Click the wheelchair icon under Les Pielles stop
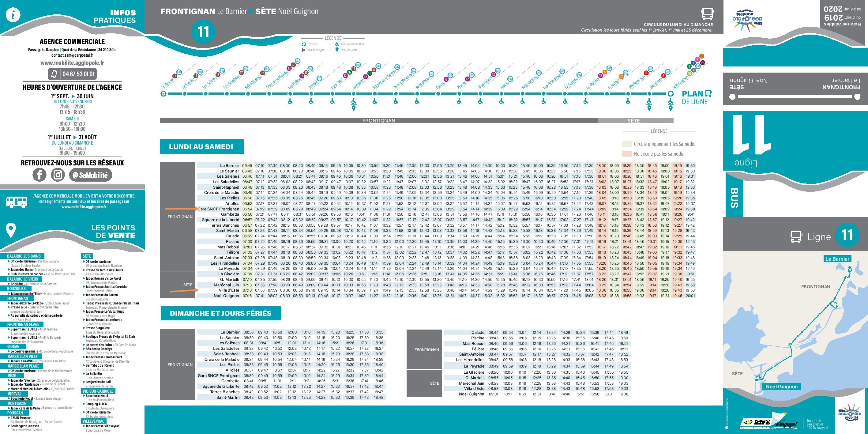 tap(290, 101)
